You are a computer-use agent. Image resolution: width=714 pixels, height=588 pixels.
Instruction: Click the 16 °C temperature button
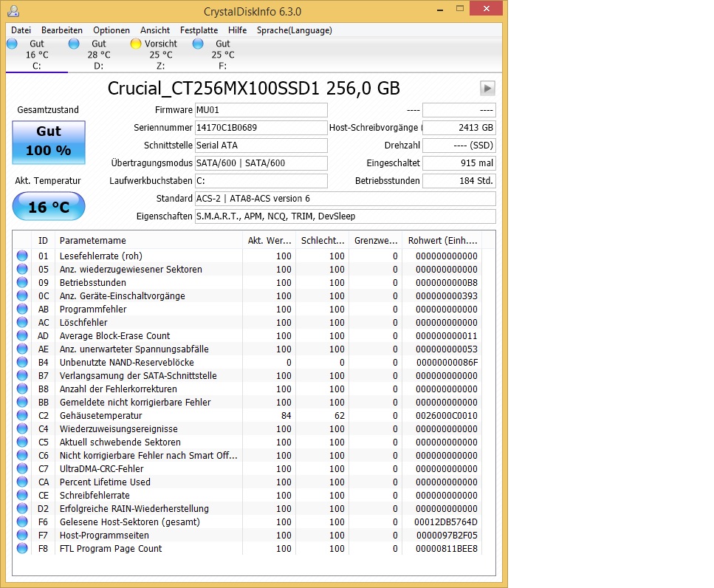coord(49,206)
